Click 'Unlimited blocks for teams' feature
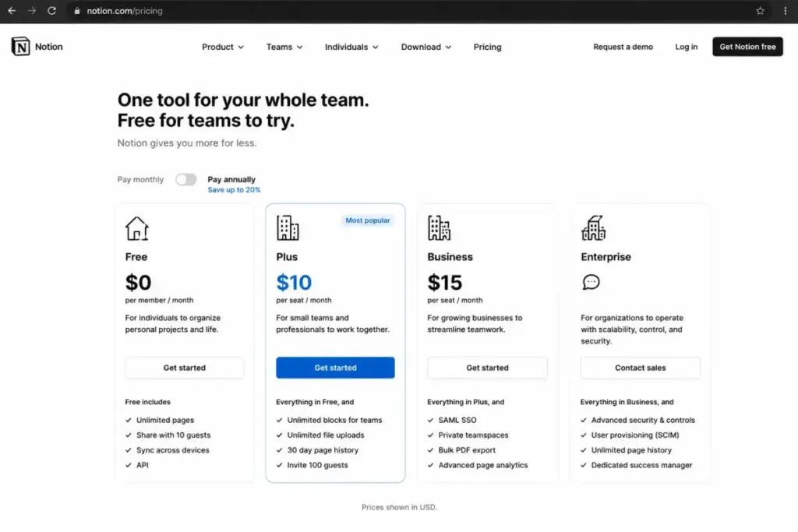 (x=334, y=420)
